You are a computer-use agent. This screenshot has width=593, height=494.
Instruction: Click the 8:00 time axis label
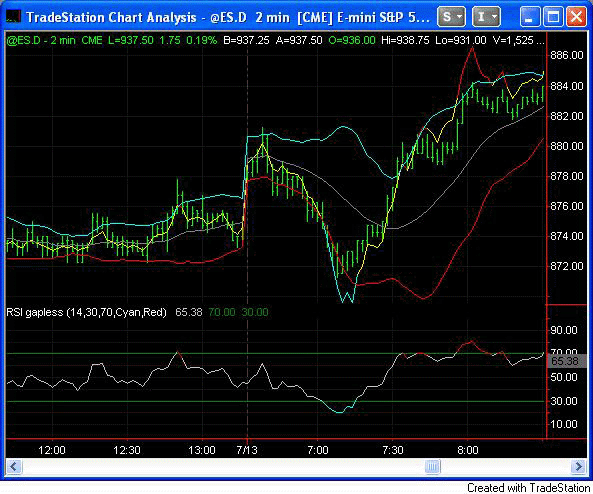(468, 450)
